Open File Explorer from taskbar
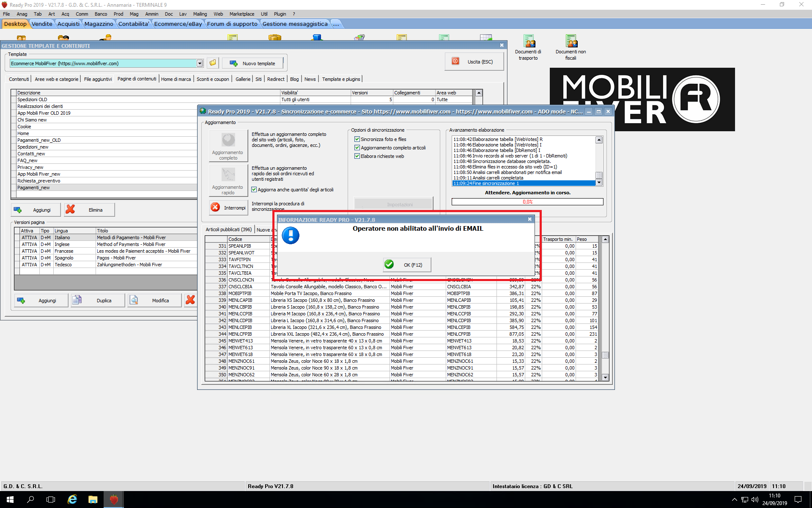Screen dimensions: 812x508 click(x=93, y=500)
